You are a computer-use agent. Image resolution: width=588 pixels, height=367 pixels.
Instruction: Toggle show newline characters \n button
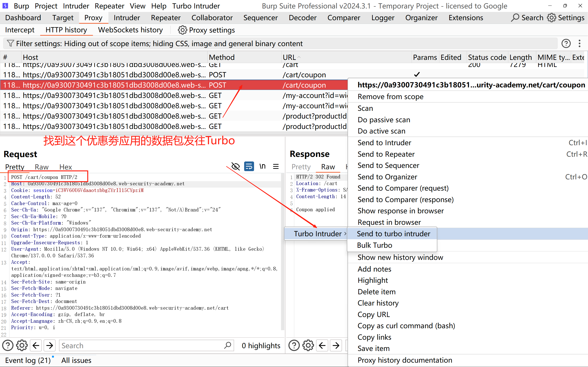262,167
